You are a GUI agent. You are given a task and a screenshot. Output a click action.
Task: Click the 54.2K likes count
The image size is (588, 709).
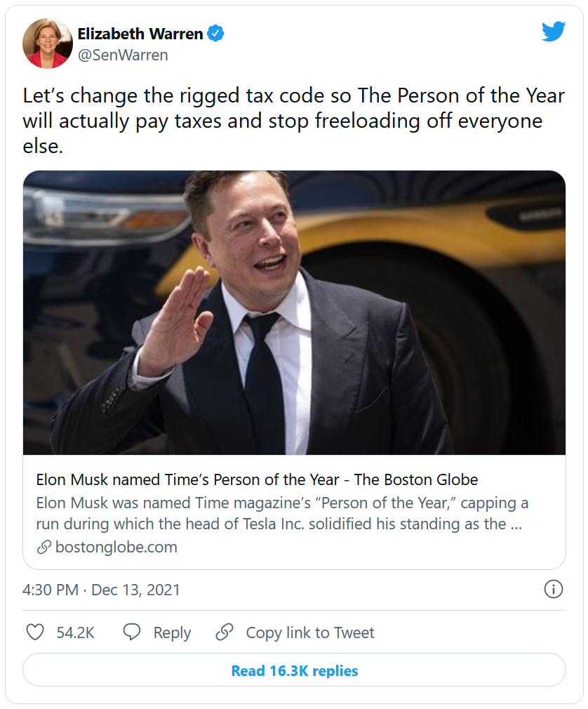(x=75, y=632)
